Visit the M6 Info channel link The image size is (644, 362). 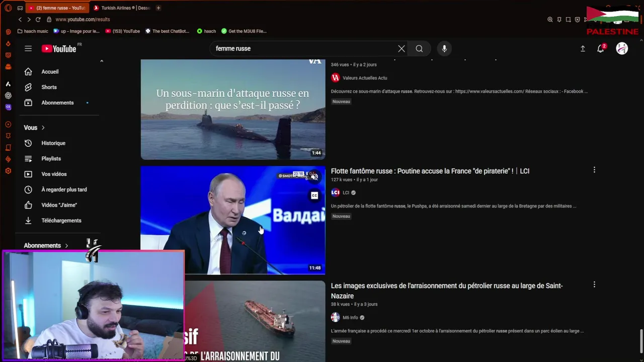[350, 317]
